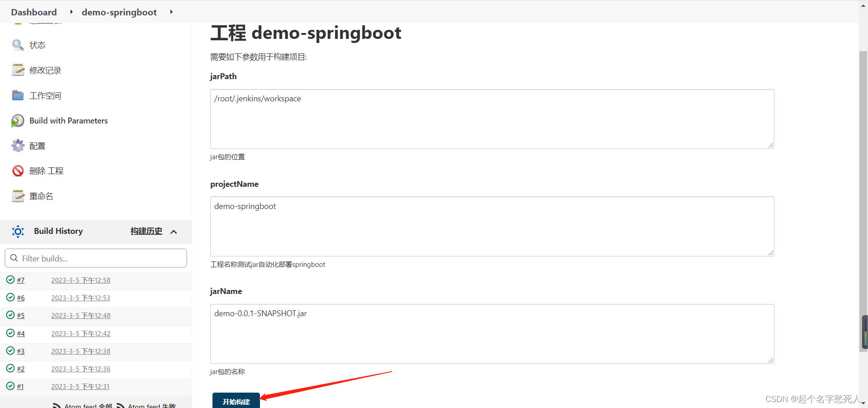This screenshot has width=868, height=408.
Task: Go to Dashboard breadcrumb
Action: click(34, 12)
